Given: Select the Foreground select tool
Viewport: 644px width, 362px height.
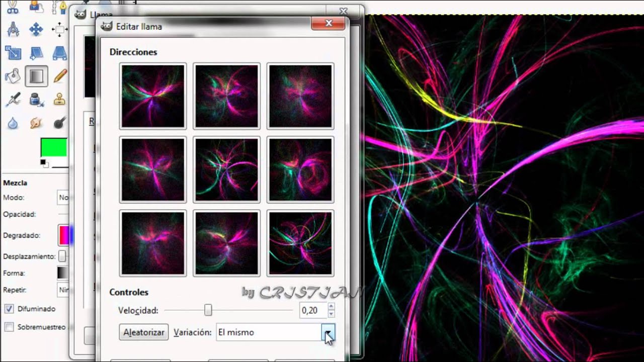Looking at the screenshot, I should pos(36,6).
